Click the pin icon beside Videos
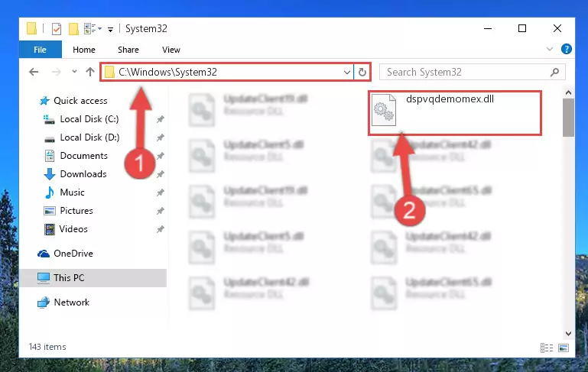Viewport: 588px width, 372px height. [x=160, y=229]
